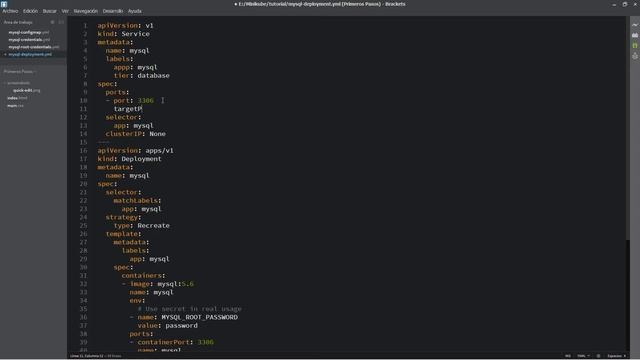The height and width of the screenshot is (360, 640).
Task: Click 'port: 3306' on line 10
Action: (x=133, y=100)
